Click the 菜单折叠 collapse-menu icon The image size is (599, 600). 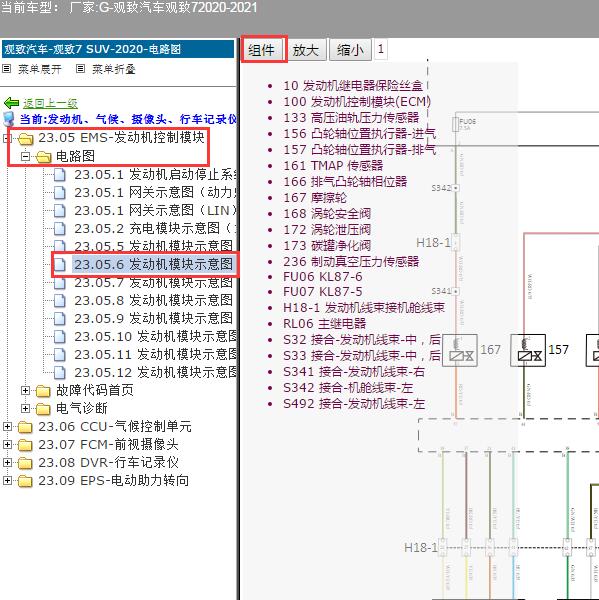(x=80, y=68)
